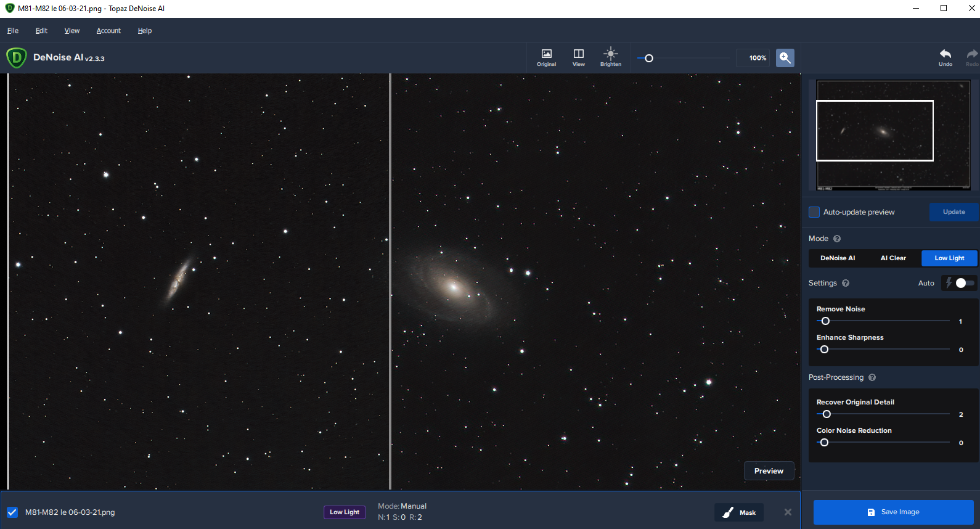The height and width of the screenshot is (529, 980).
Task: Click the 'Mode: Manual' status text
Action: pos(402,506)
